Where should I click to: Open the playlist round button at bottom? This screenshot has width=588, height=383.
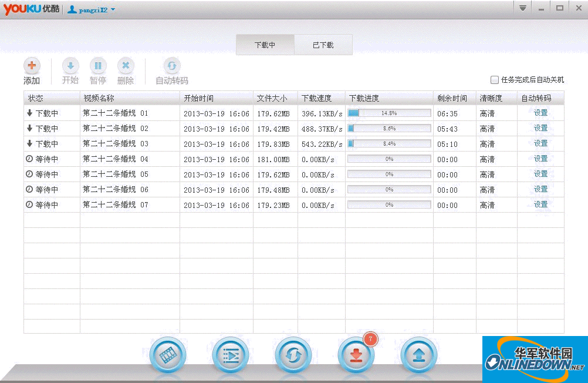[231, 355]
